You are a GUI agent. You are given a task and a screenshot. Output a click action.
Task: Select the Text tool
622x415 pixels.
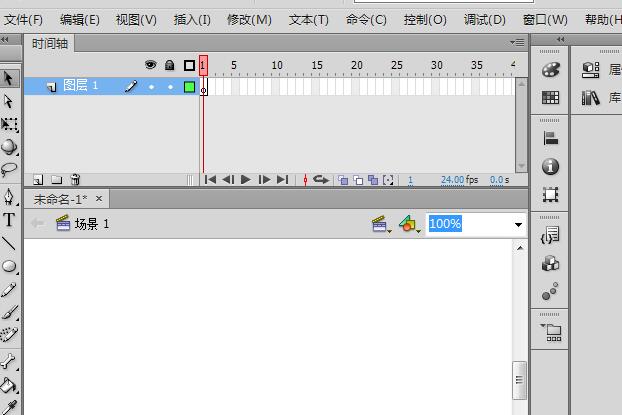pos(9,219)
